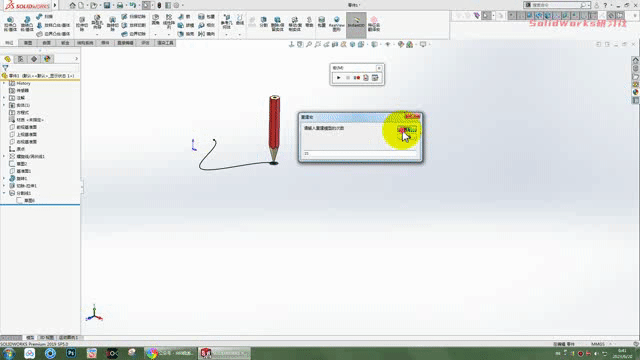Choose the Hole Wizard tool

pos(97,23)
